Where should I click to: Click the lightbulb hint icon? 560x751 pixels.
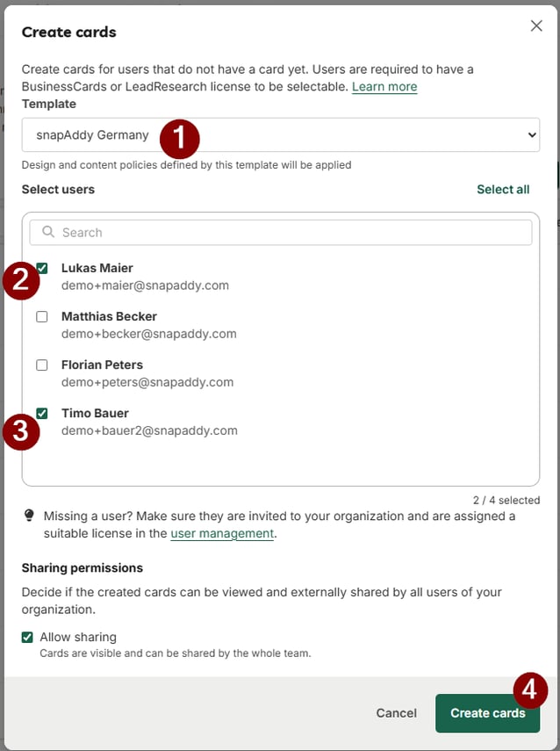[x=29, y=516]
